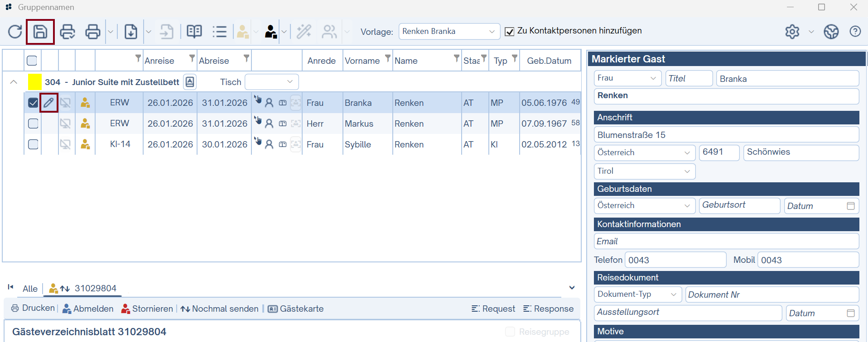Screen dimensions: 868x342
Task: Click the pencil edit icon for Branka
Action: [48, 103]
